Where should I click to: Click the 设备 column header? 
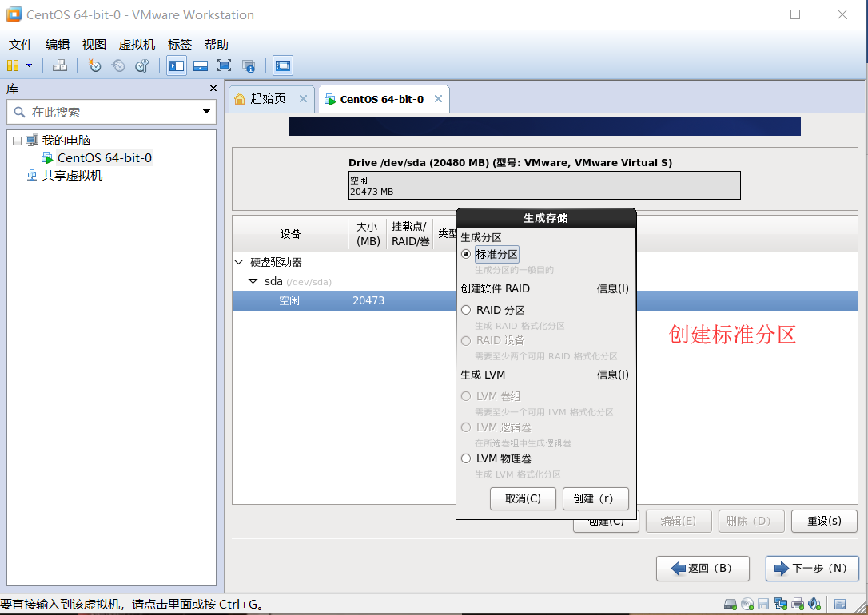[x=290, y=234]
